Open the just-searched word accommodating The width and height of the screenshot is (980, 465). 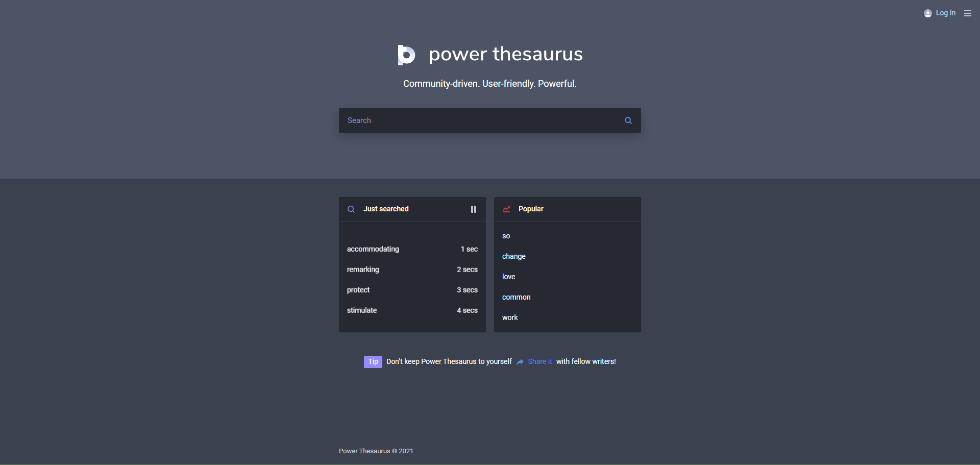373,249
